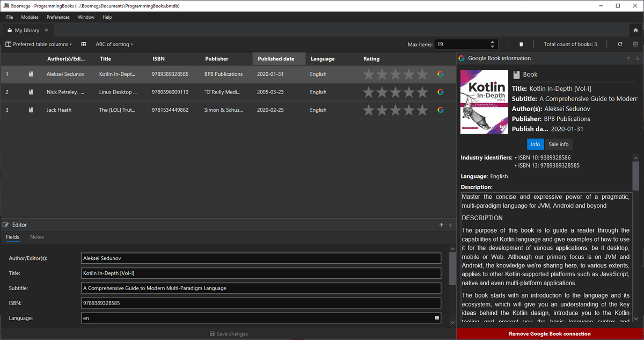This screenshot has width=644, height=340.
Task: Rate Linux Desktop book three stars
Action: [x=396, y=92]
